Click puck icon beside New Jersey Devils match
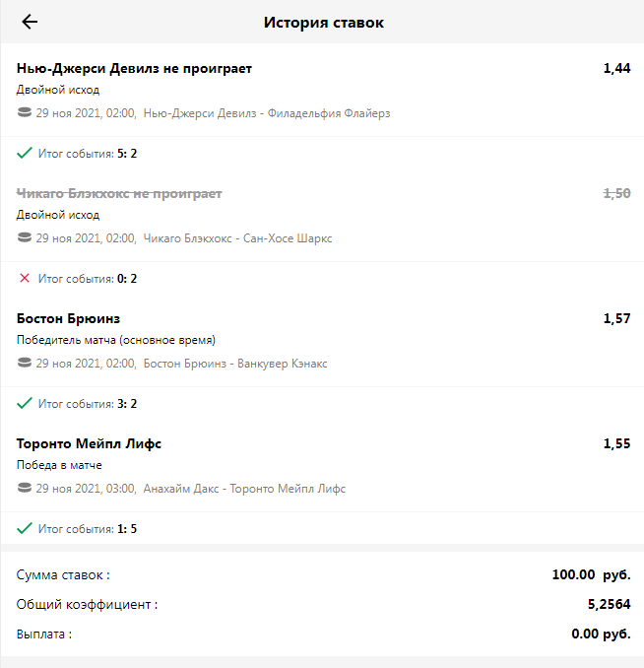The width and height of the screenshot is (644, 668). pyautogui.click(x=25, y=113)
